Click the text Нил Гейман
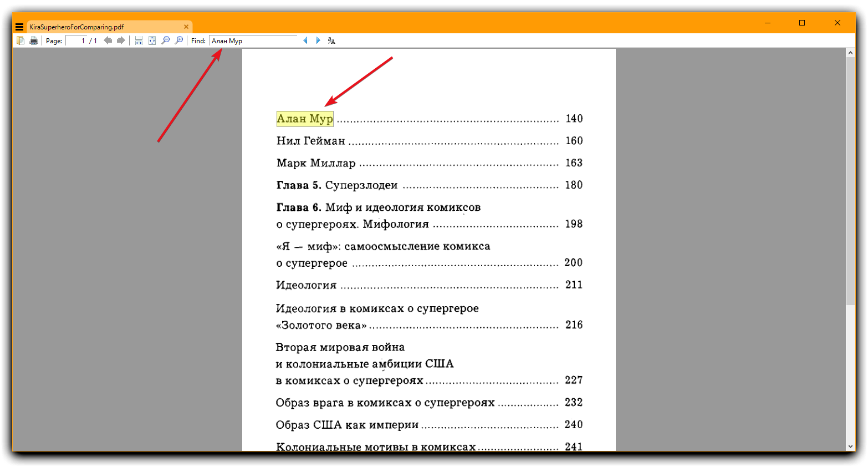Image resolution: width=868 pixels, height=467 pixels. 310,141
